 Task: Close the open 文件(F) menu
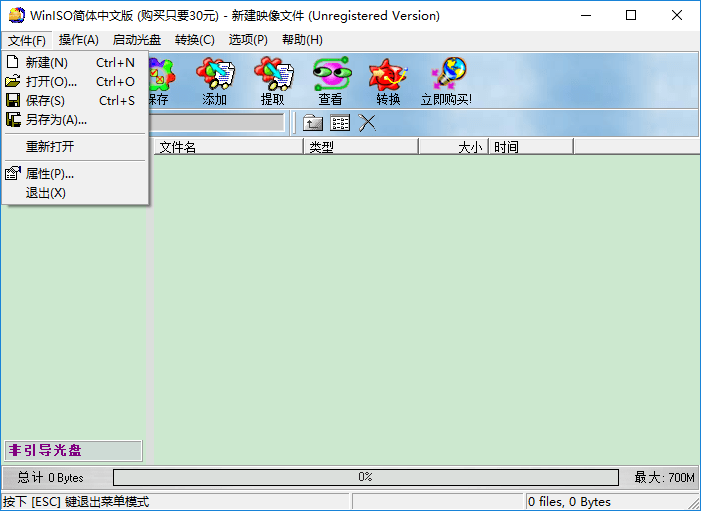[27, 40]
